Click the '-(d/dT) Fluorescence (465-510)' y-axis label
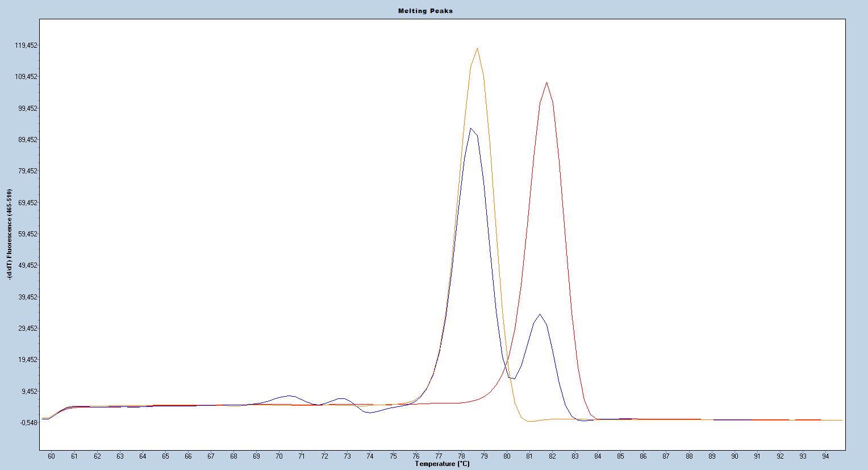Screen dimensions: 868x470 pyautogui.click(x=10, y=235)
